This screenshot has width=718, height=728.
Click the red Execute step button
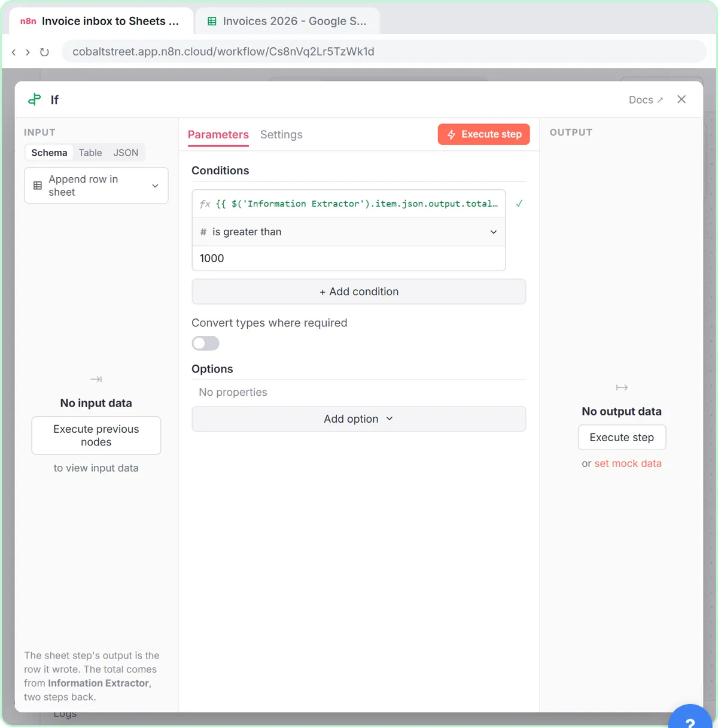484,134
